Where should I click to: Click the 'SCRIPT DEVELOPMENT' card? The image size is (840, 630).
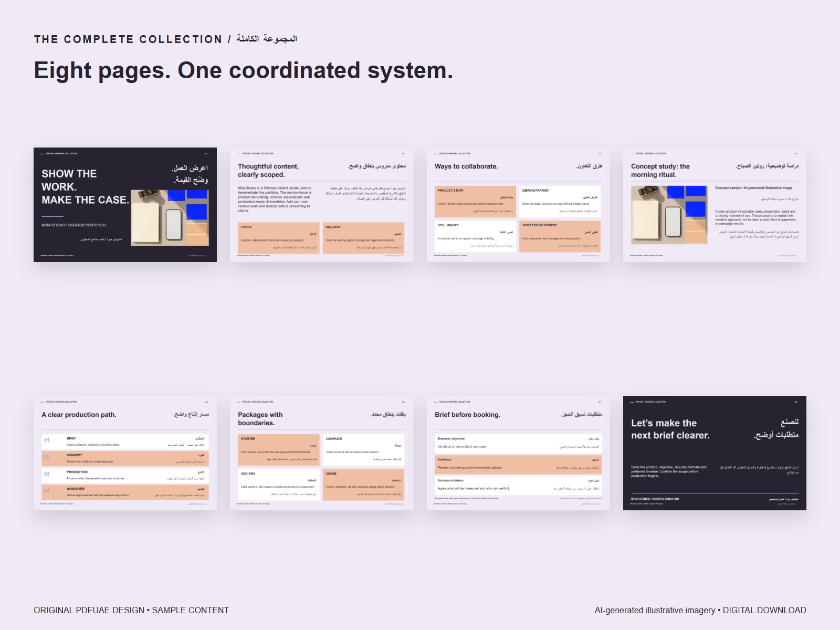[560, 236]
